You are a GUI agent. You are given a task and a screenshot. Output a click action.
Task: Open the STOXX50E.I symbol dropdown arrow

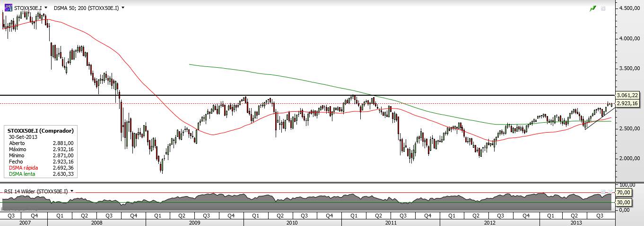pos(45,8)
